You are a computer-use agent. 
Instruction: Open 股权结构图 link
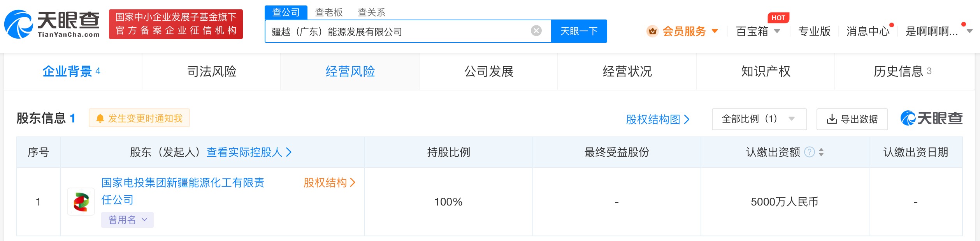[x=657, y=119]
